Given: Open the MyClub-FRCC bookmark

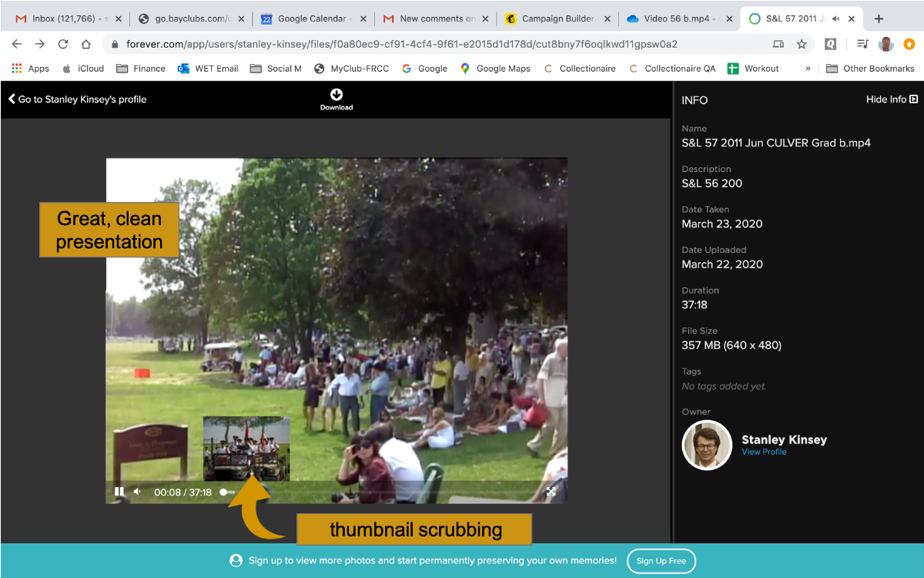Looking at the screenshot, I should (x=352, y=69).
